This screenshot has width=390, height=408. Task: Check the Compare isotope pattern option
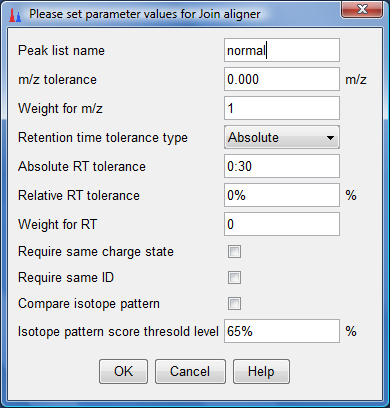pyautogui.click(x=234, y=304)
